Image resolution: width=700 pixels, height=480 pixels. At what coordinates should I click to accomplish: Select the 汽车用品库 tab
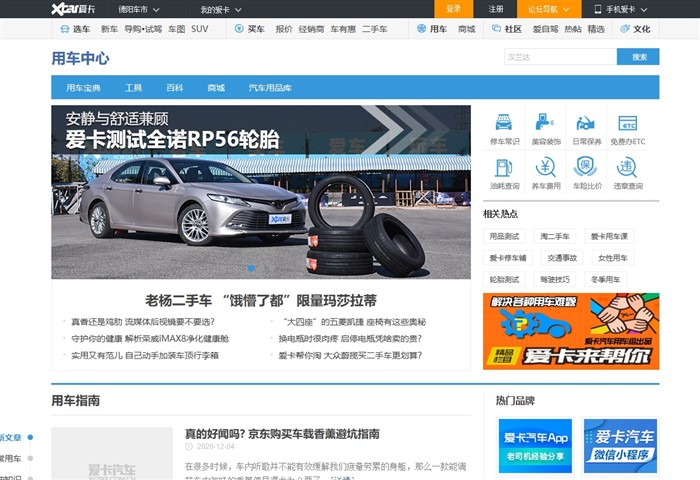point(270,88)
